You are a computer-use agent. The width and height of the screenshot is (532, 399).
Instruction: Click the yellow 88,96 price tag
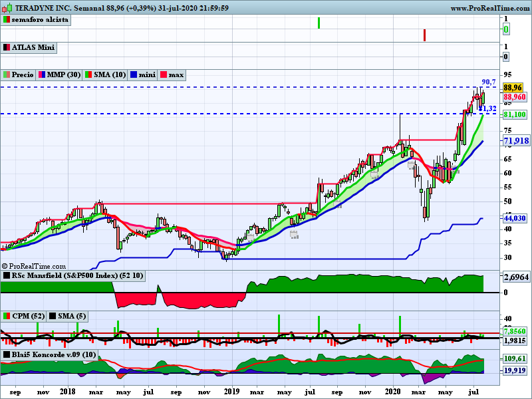tap(513, 88)
